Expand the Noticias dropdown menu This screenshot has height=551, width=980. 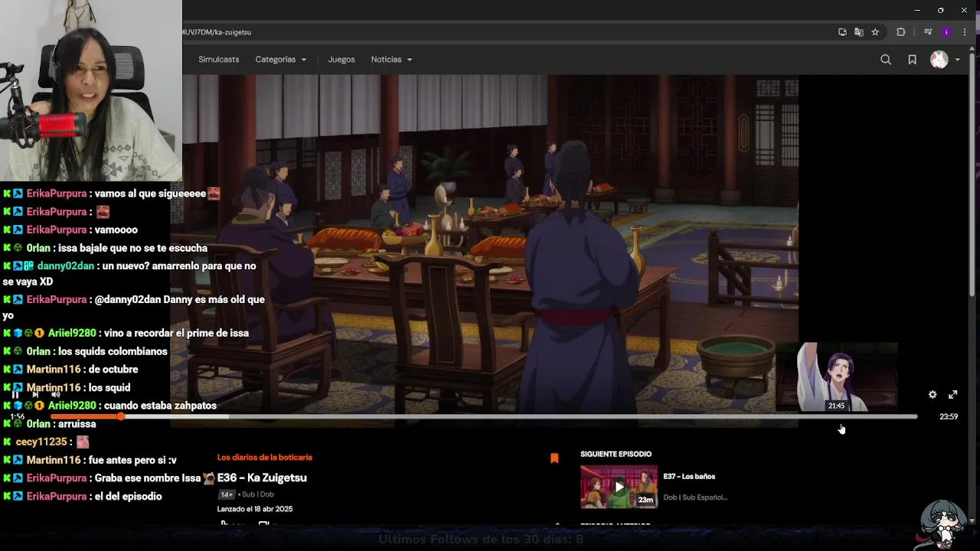(391, 60)
